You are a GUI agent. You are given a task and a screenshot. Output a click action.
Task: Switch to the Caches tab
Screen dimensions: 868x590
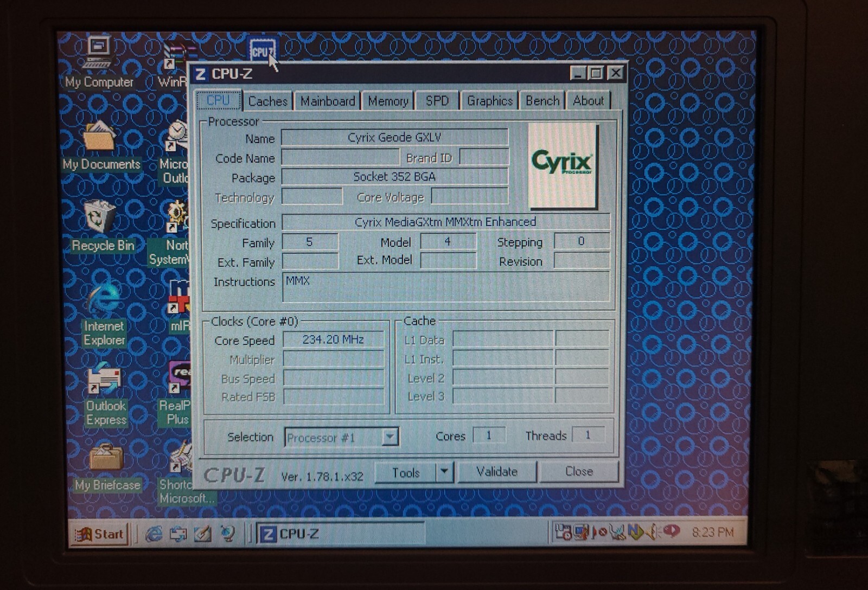[x=267, y=101]
